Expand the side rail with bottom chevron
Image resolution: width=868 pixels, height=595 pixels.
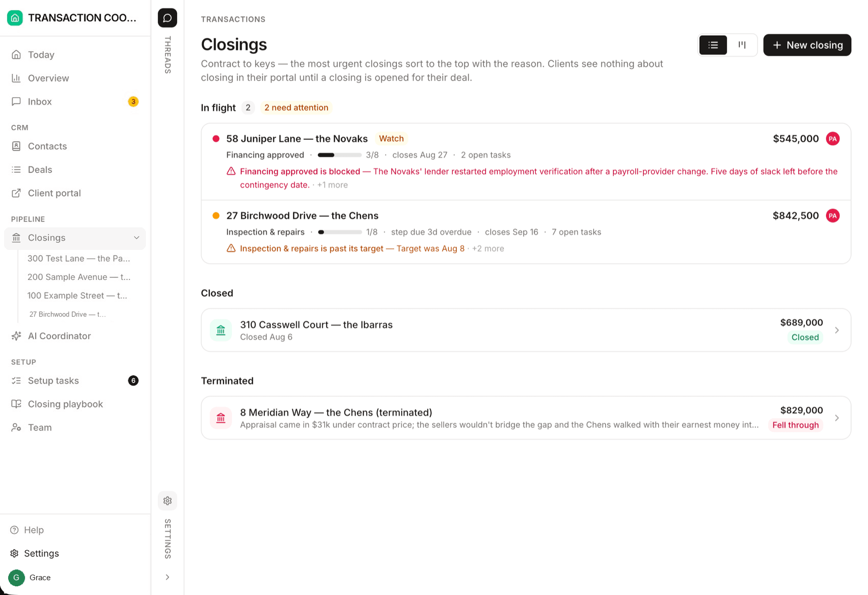167,578
